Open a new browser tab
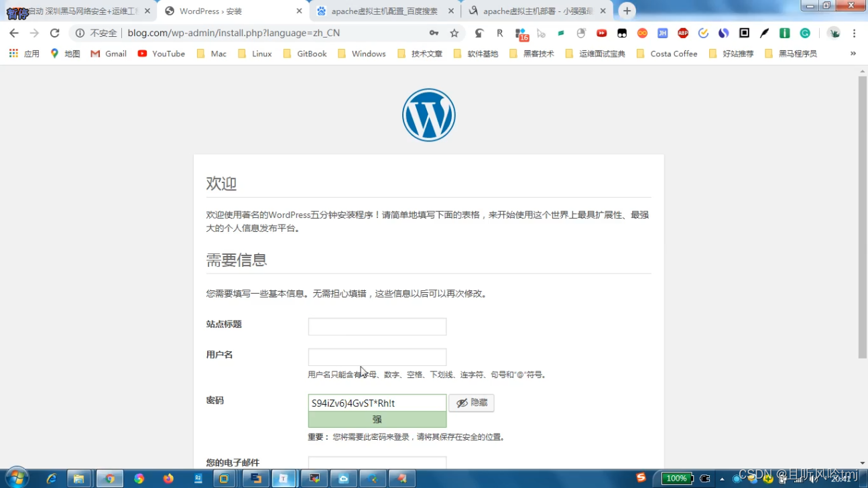The image size is (868, 488). 626,11
